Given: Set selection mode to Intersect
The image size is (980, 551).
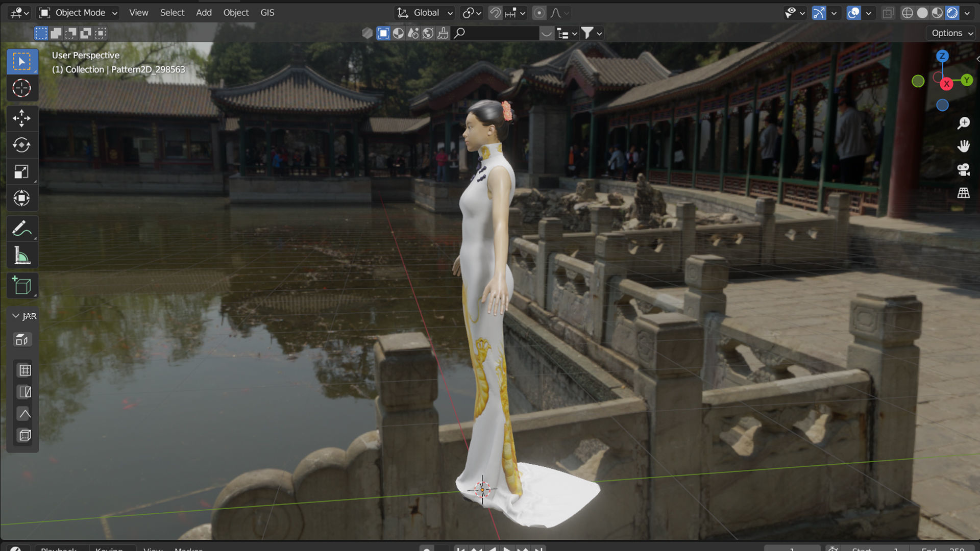Looking at the screenshot, I should (101, 33).
